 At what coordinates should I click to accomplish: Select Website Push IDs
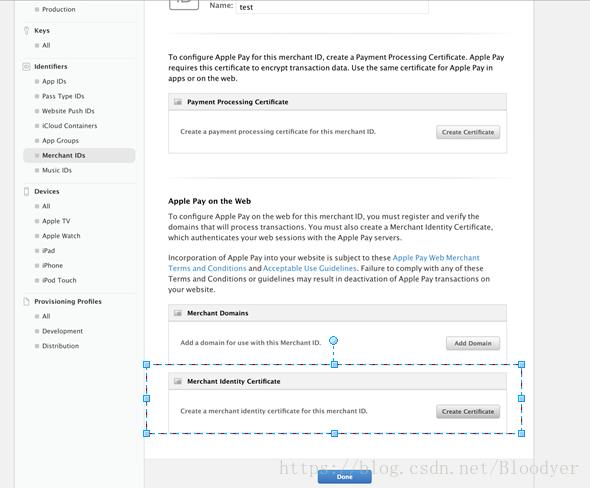68,111
